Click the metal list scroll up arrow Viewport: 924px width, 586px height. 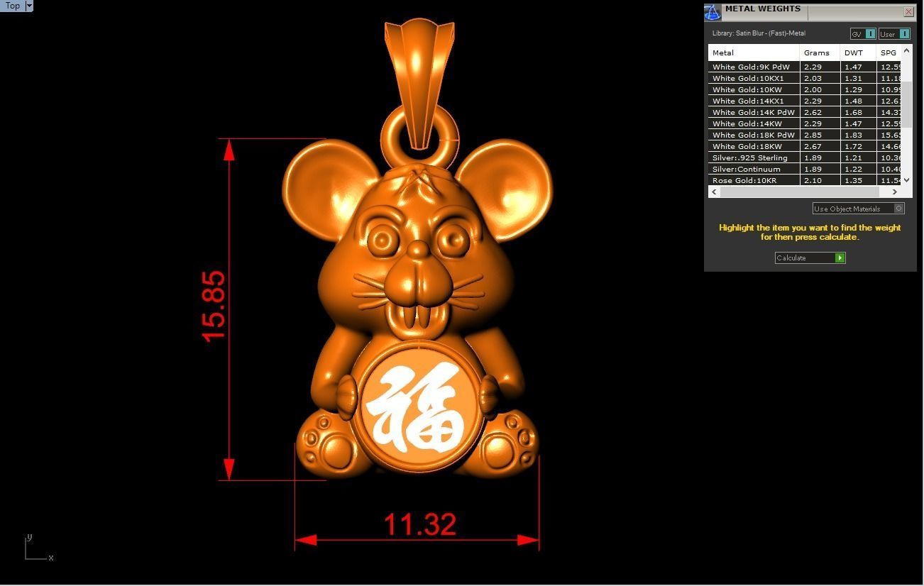[907, 51]
